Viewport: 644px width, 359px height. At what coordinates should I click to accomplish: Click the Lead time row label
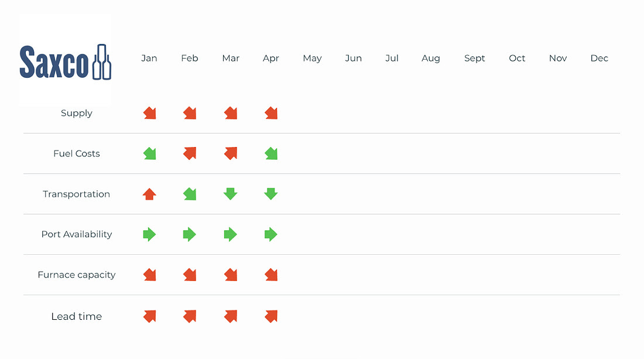click(77, 316)
